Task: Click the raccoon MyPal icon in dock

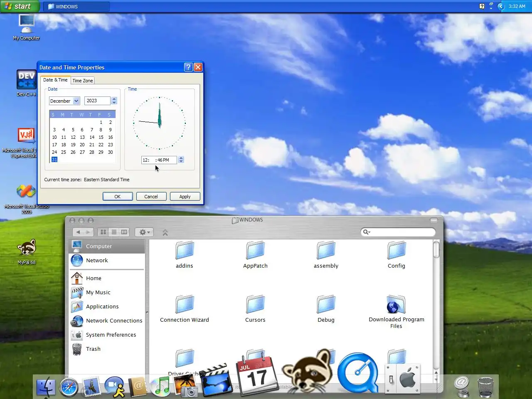Action: pos(307,371)
